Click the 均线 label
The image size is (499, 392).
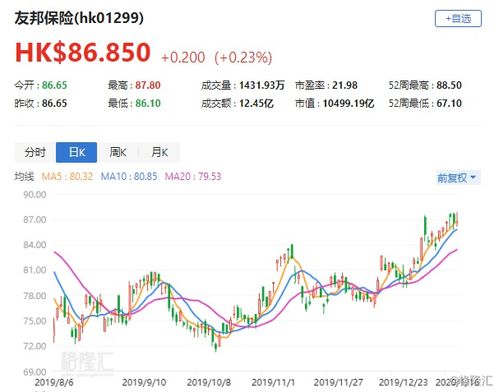24,176
